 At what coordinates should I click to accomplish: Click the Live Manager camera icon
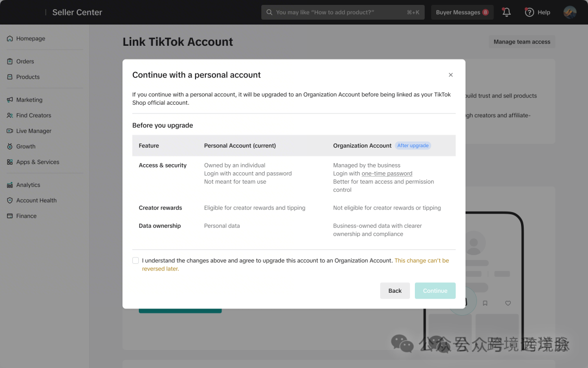click(10, 131)
